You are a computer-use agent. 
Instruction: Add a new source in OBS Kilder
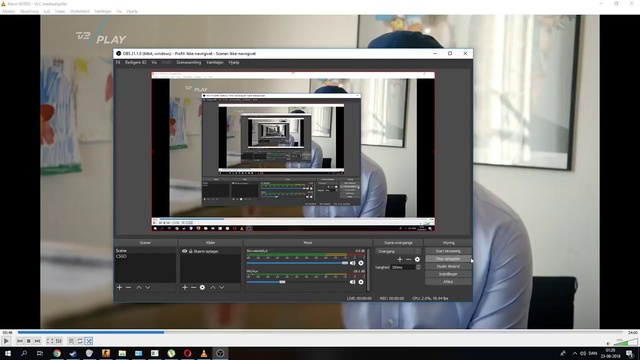tap(185, 287)
